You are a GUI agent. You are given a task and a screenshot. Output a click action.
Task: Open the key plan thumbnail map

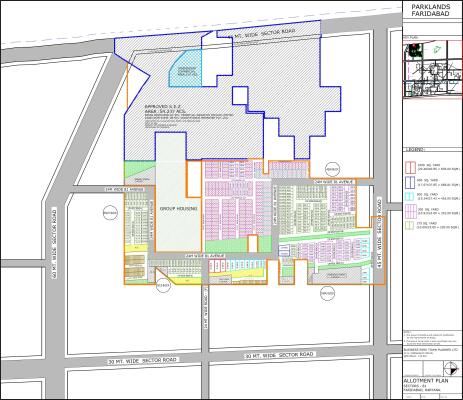[x=433, y=70]
